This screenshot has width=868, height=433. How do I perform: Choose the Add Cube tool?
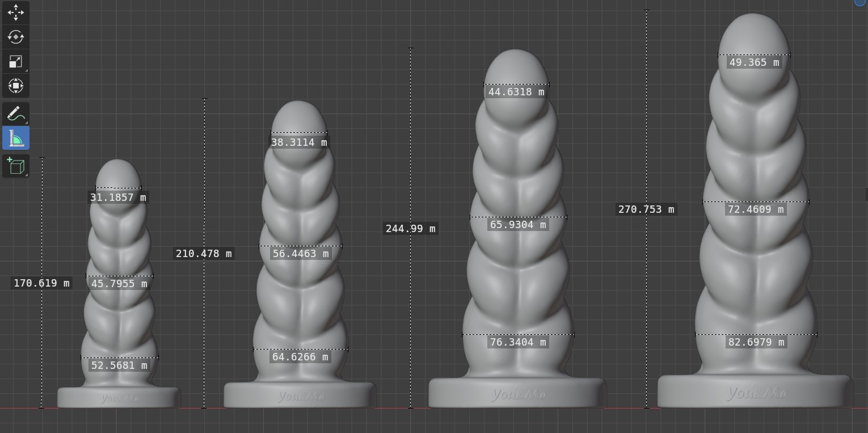(15, 166)
